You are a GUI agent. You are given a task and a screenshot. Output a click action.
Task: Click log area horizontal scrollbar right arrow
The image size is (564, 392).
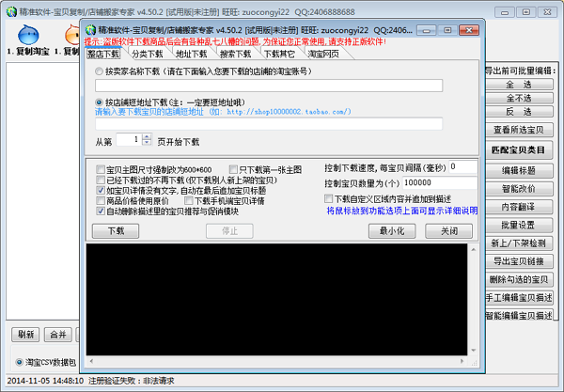462,361
